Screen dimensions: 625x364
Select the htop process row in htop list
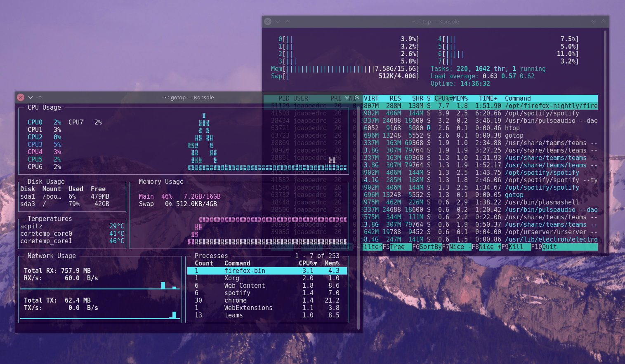pyautogui.click(x=431, y=128)
